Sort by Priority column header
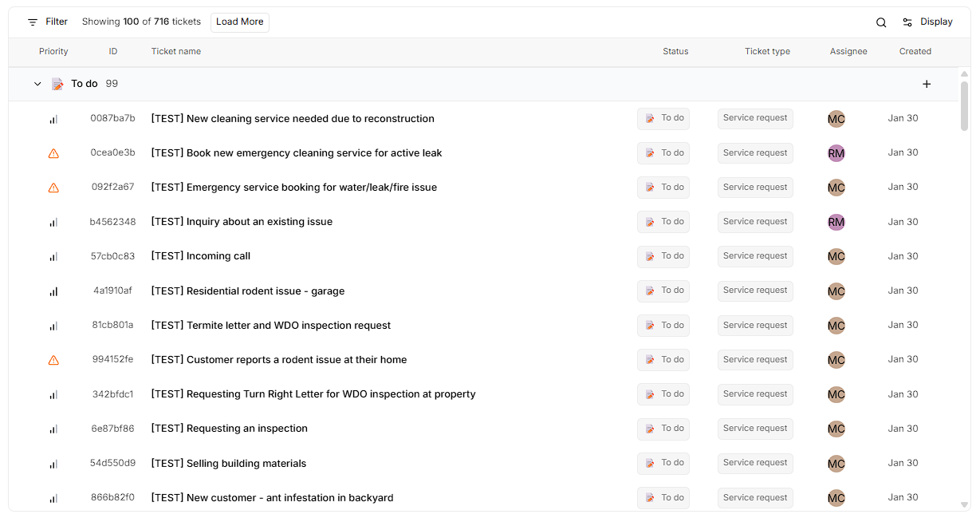The image size is (980, 518). 53,51
